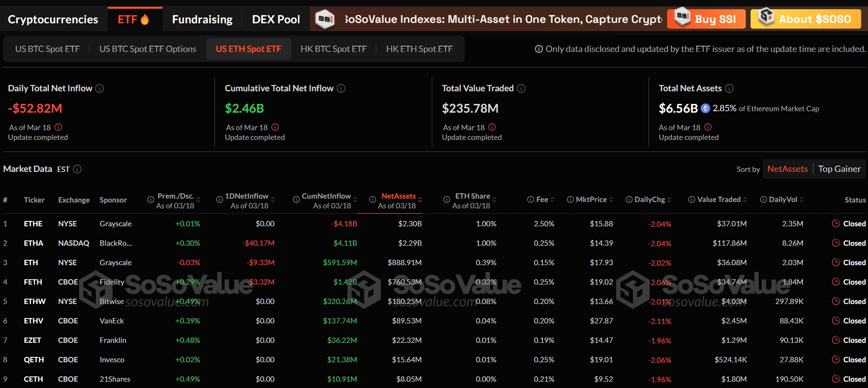Click red alert icon under Cumulative Net Inflow date
The height and width of the screenshot is (388, 868).
[275, 127]
